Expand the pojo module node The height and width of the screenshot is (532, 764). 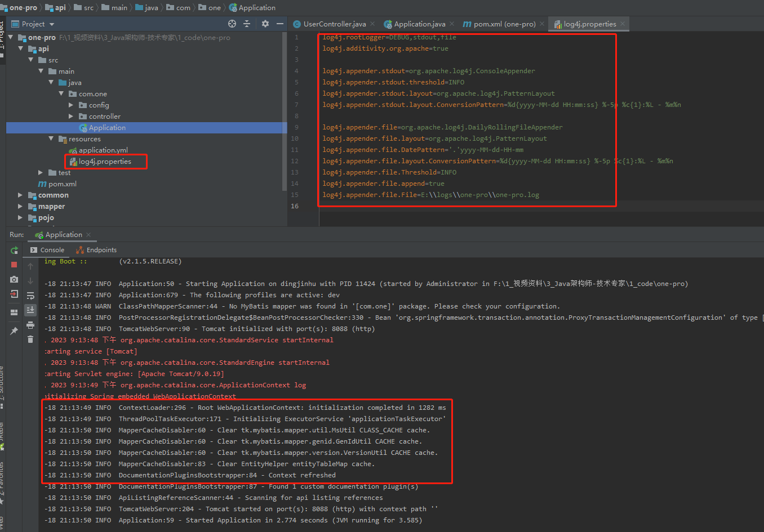point(20,217)
